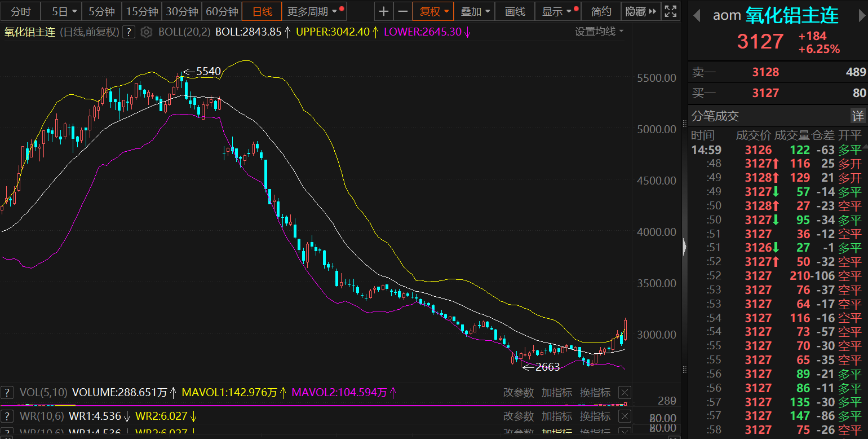Expand the 设置均线 dropdown

click(599, 32)
